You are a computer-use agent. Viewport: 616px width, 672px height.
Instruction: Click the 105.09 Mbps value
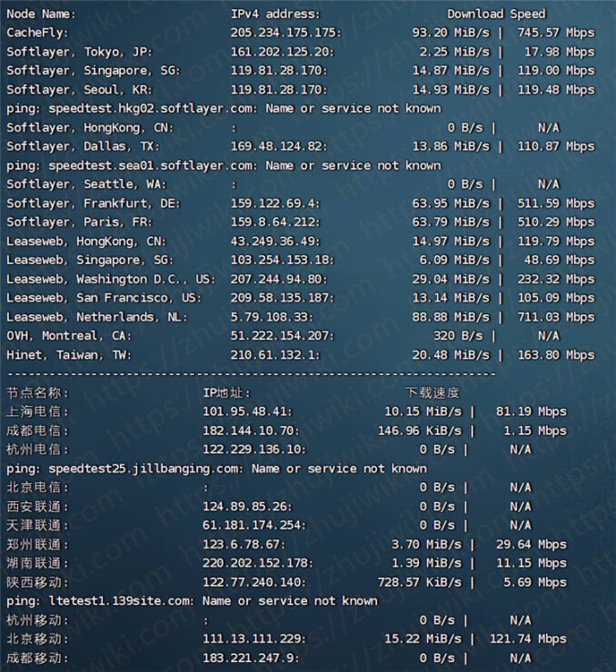[x=556, y=298]
